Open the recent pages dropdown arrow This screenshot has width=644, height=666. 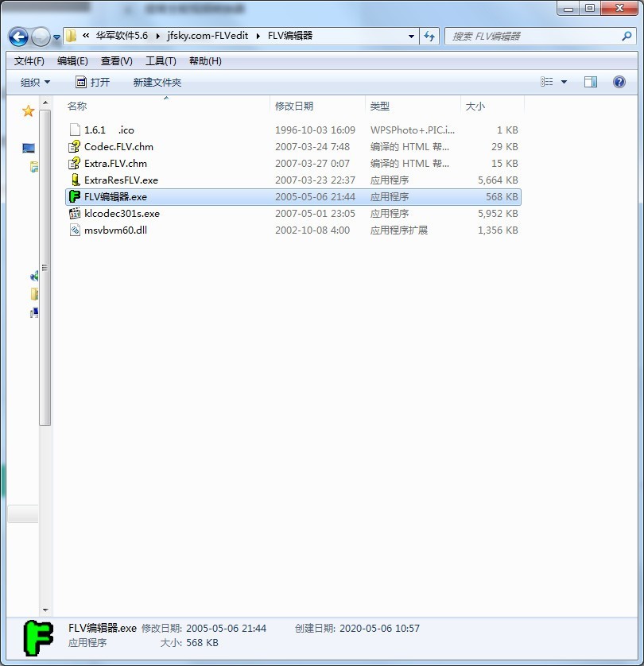tap(56, 37)
